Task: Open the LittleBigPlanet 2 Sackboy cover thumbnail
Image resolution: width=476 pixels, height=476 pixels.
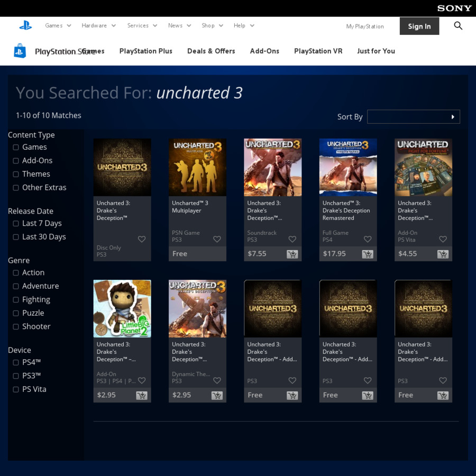Action: pos(122,308)
